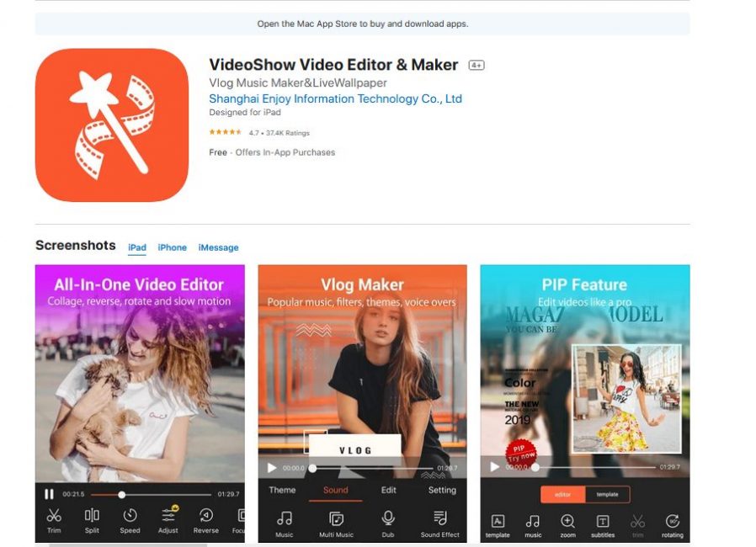The image size is (756, 547).
Task: Open the All-In-One Video Editor screenshot
Action: [x=140, y=403]
